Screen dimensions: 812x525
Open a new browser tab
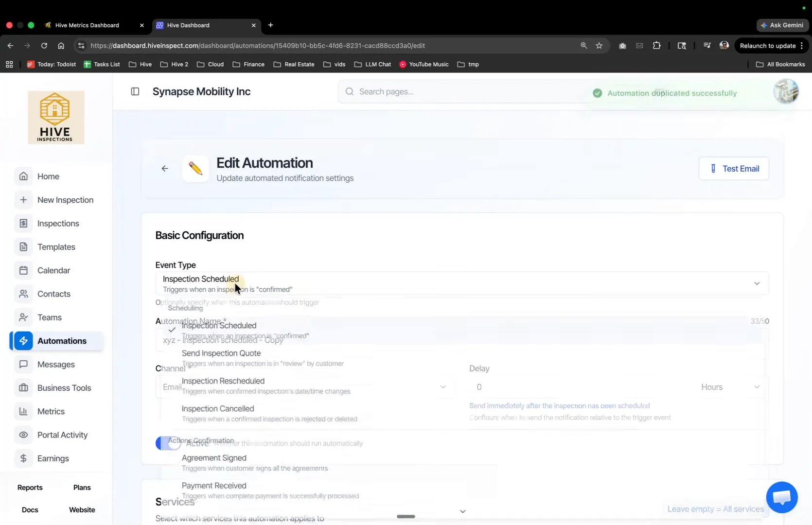click(x=270, y=25)
